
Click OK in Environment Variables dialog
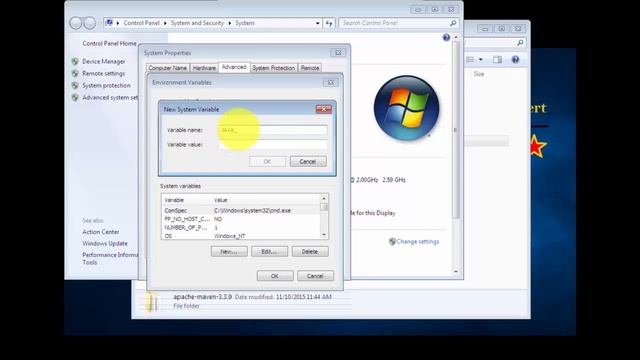(x=275, y=276)
